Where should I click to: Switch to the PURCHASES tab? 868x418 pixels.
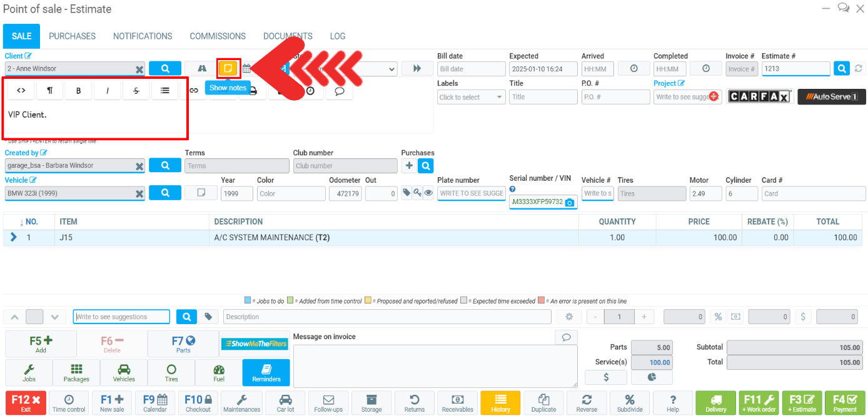pyautogui.click(x=72, y=36)
